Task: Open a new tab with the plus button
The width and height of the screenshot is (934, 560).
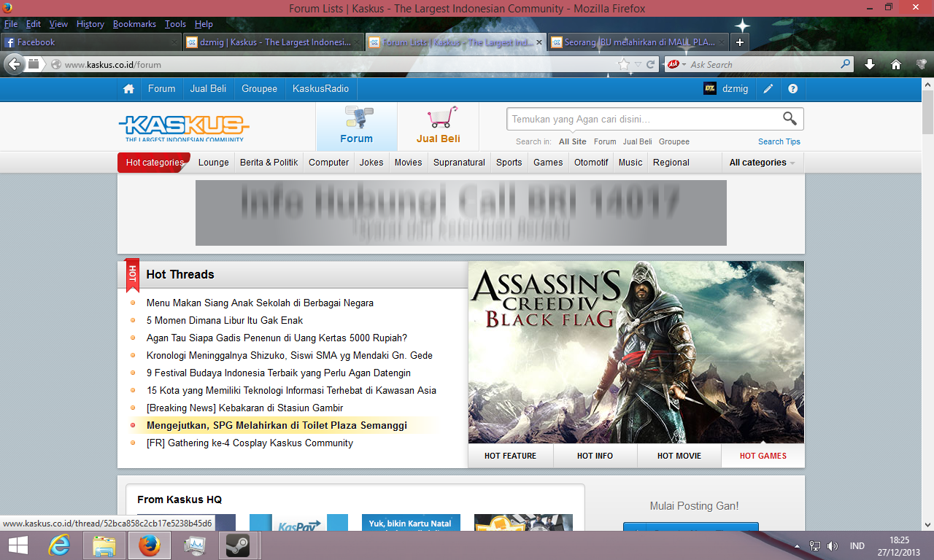Action: point(739,42)
